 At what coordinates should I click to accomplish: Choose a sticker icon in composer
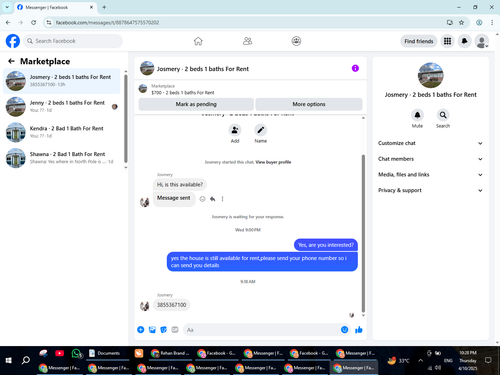[163, 330]
